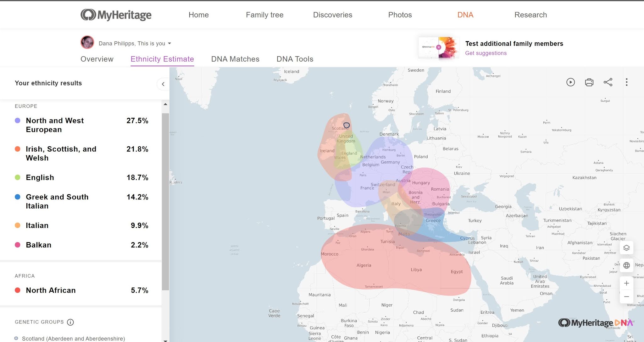The height and width of the screenshot is (342, 644).
Task: Collapse the ethnicity results side panel
Action: click(x=163, y=84)
